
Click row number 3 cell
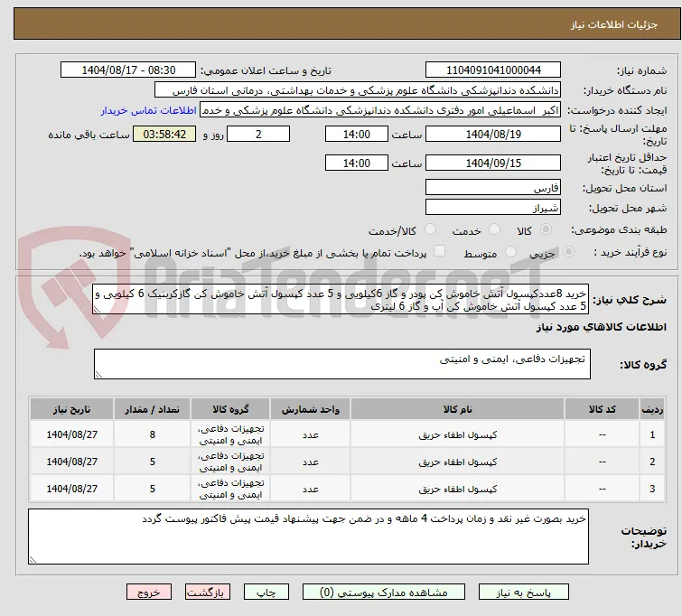652,489
